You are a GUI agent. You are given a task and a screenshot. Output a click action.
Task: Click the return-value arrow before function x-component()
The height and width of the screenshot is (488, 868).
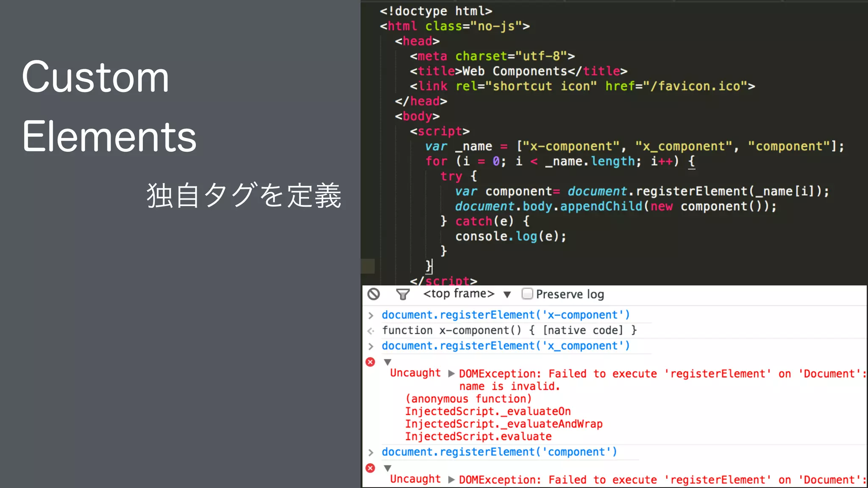pos(371,331)
